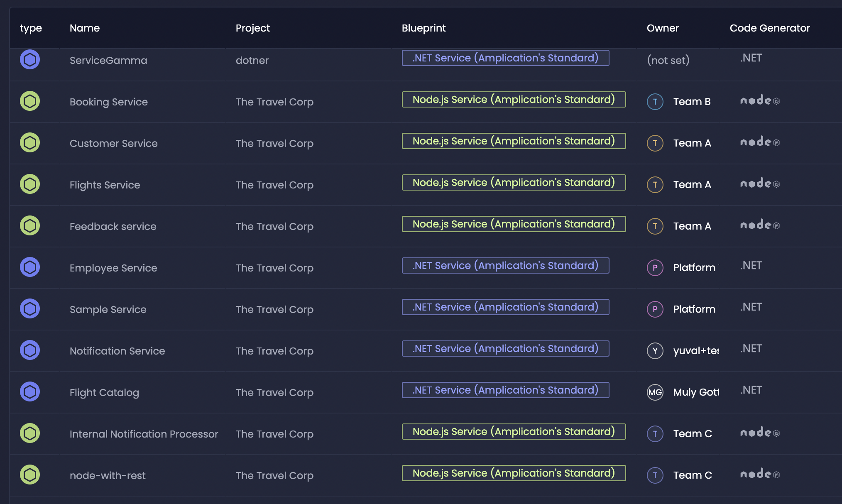Click the Team B owner avatar

655,102
